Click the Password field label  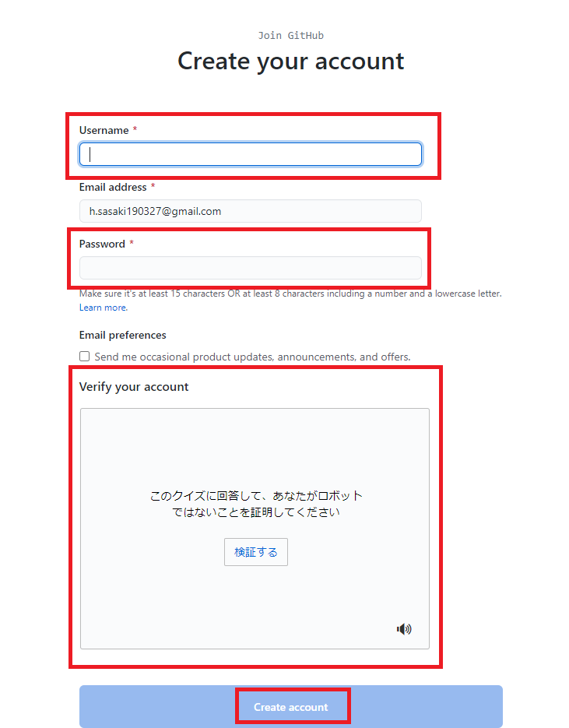[x=102, y=244]
